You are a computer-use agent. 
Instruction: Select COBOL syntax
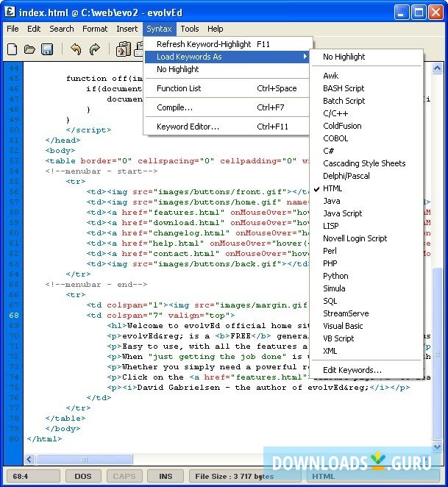(366, 138)
